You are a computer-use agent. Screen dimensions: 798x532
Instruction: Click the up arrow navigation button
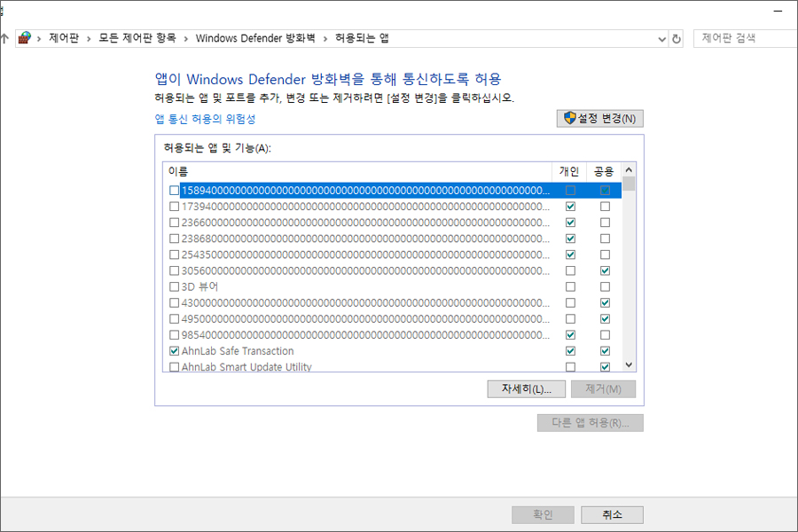(x=4, y=39)
